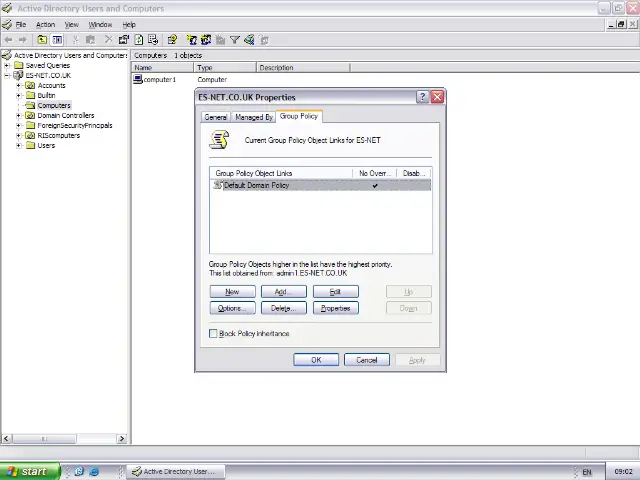Click the Export List toolbar icon
This screenshot has width=640, height=480.
coord(153,40)
